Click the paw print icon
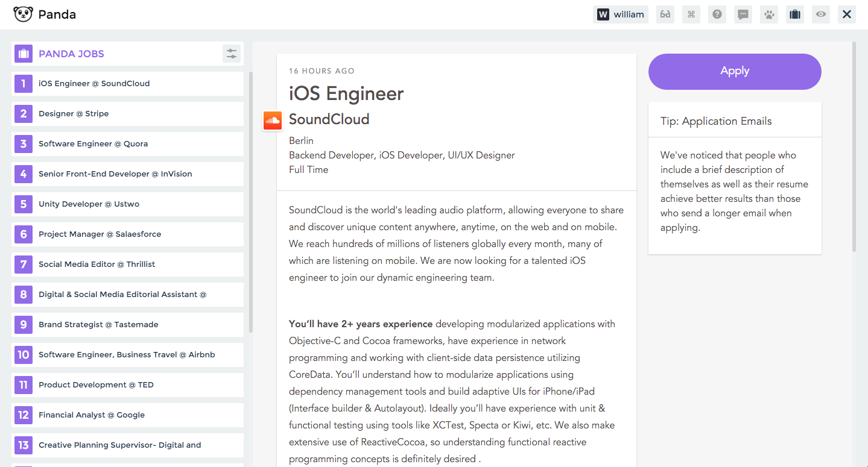This screenshot has width=868, height=467. coord(769,14)
